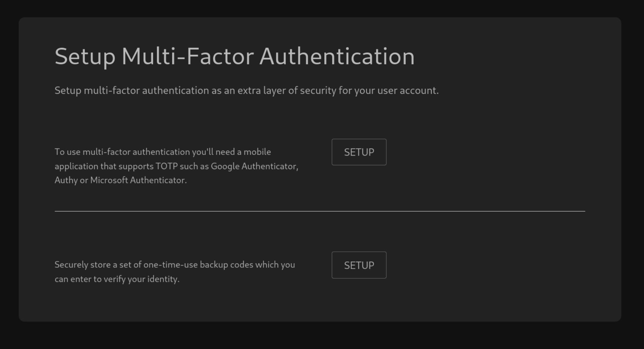Click the word "mobile" in the TOTP description
Screen dimensions: 644x349
point(257,152)
